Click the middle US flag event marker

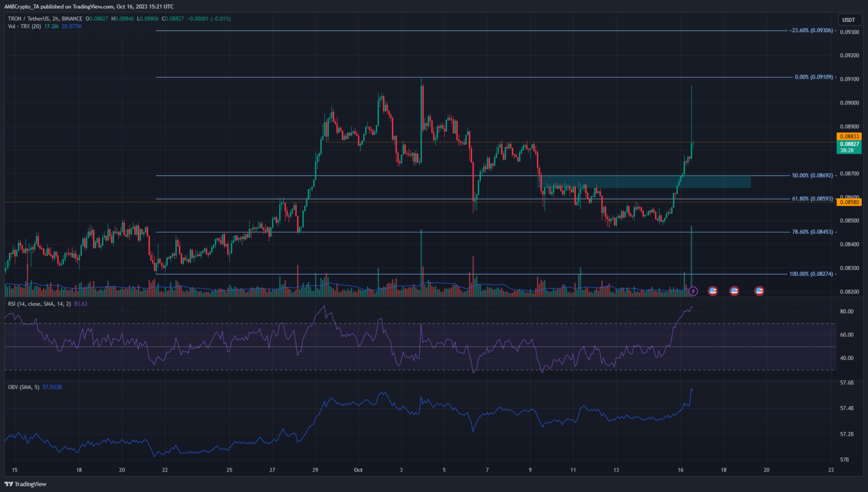pos(734,291)
